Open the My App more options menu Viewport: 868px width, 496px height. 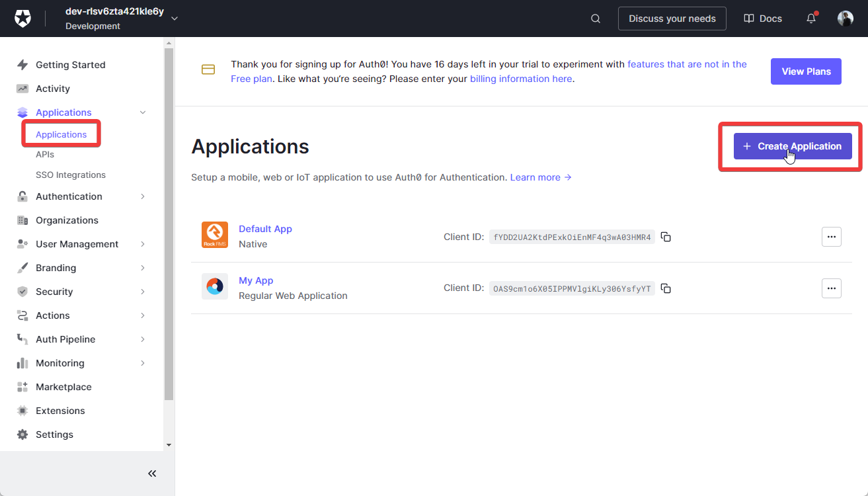[831, 288]
